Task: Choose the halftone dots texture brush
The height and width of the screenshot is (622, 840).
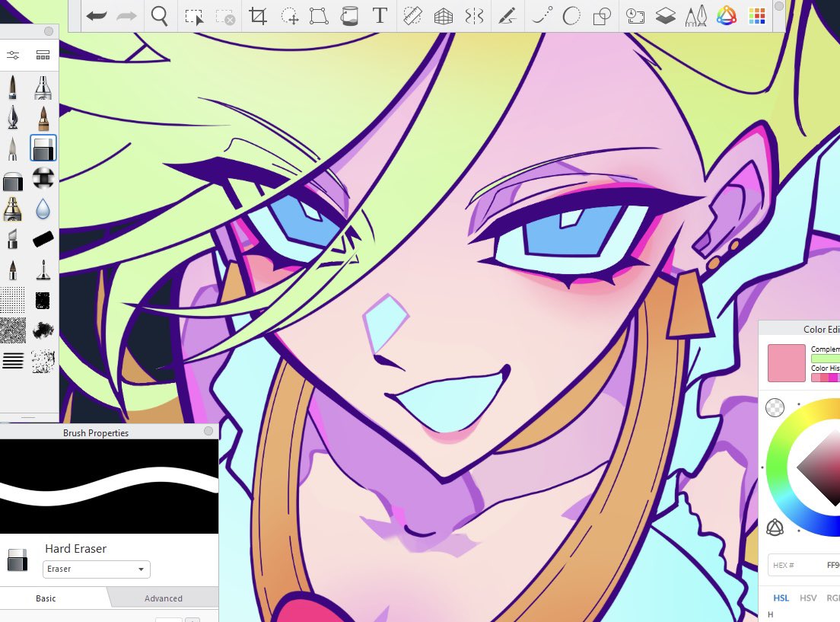Action: point(12,300)
